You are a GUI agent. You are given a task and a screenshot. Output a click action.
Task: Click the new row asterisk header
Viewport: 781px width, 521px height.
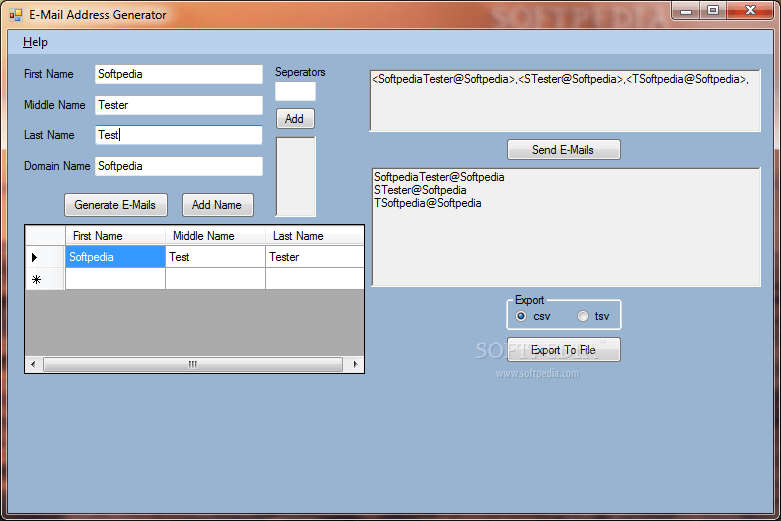coord(45,279)
